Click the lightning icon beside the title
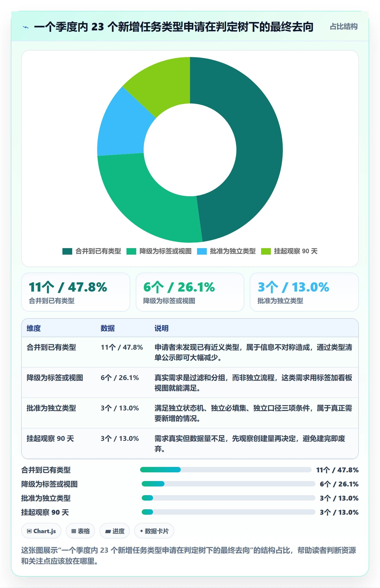 26,27
